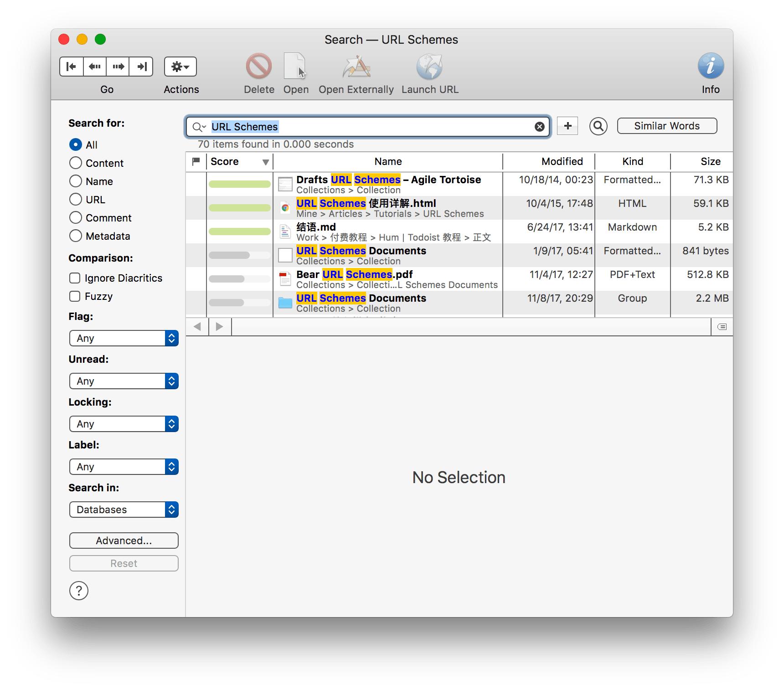The height and width of the screenshot is (690, 784).
Task: Open the Flag dropdown
Action: (124, 338)
